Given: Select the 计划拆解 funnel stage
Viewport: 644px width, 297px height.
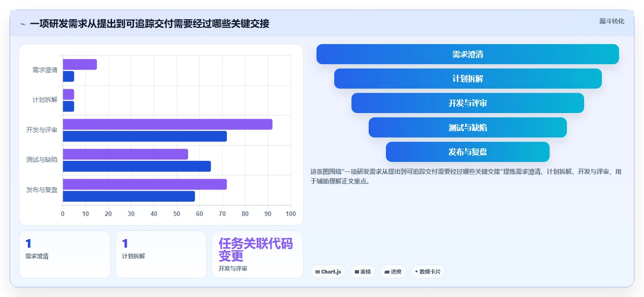Looking at the screenshot, I should point(467,79).
